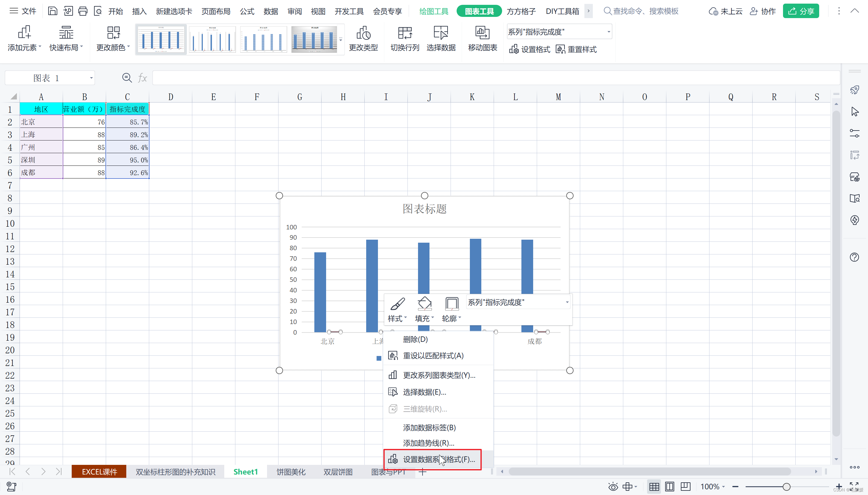Click the green 分享 share button
Viewport: 868px width, 495px height.
(x=800, y=11)
